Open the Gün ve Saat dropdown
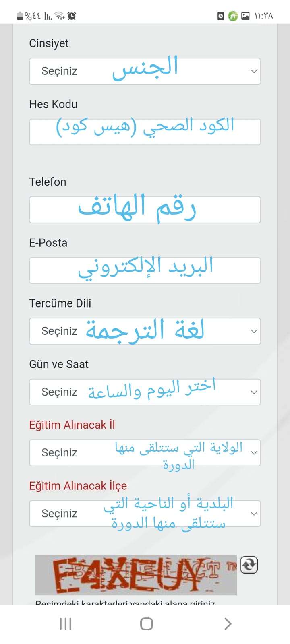 145,392
